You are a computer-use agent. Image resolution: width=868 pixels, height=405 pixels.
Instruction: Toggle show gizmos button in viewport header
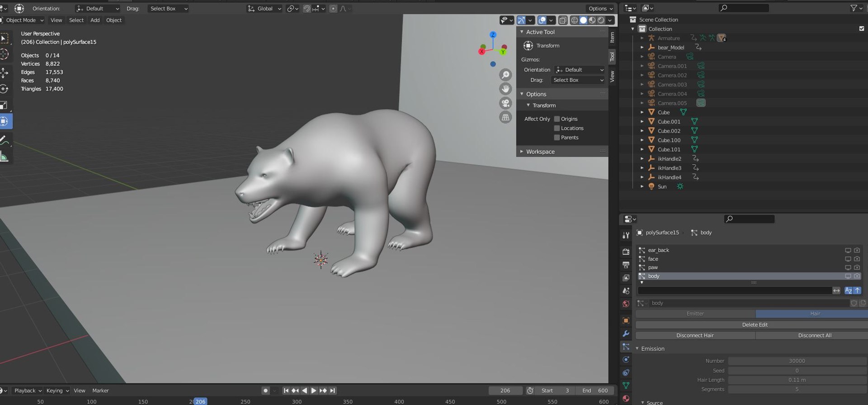(521, 20)
